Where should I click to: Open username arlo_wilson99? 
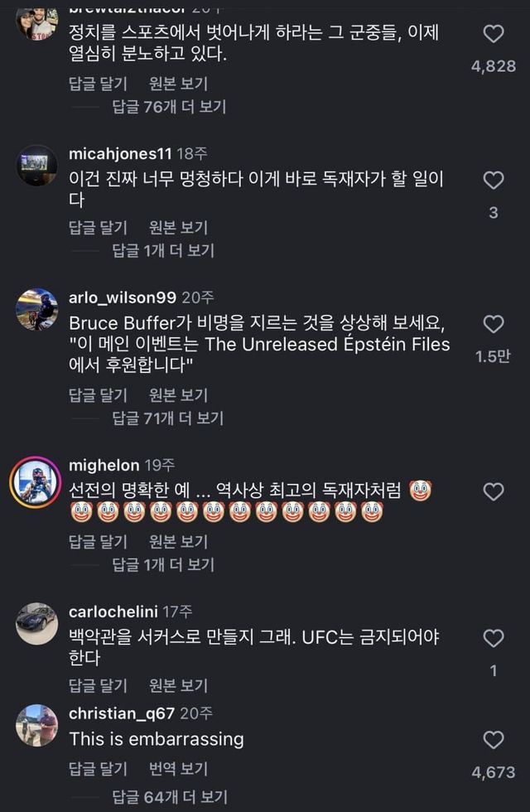coord(123,297)
